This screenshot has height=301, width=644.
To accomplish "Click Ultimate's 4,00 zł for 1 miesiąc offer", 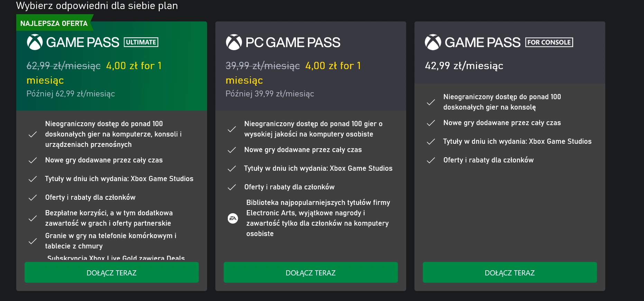I will tap(94, 73).
